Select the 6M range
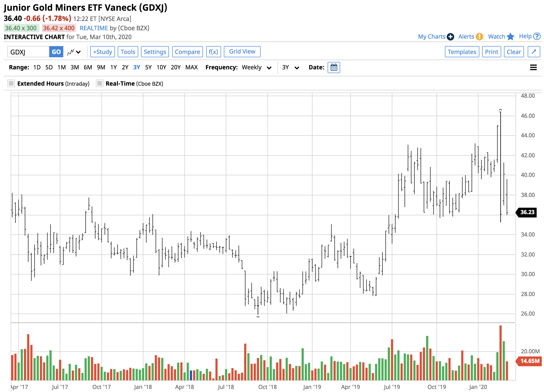This screenshot has height=392, width=544. click(88, 68)
